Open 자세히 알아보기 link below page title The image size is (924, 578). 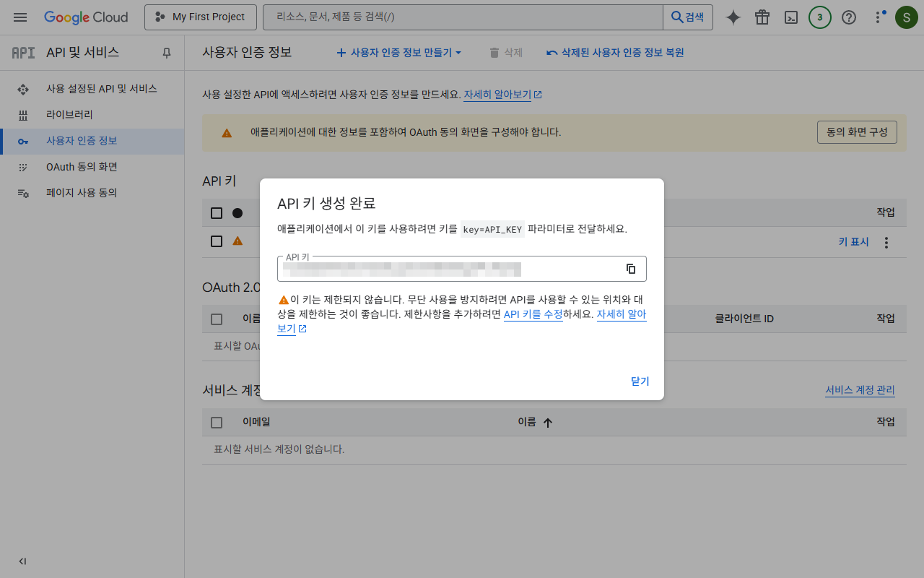tap(502, 95)
